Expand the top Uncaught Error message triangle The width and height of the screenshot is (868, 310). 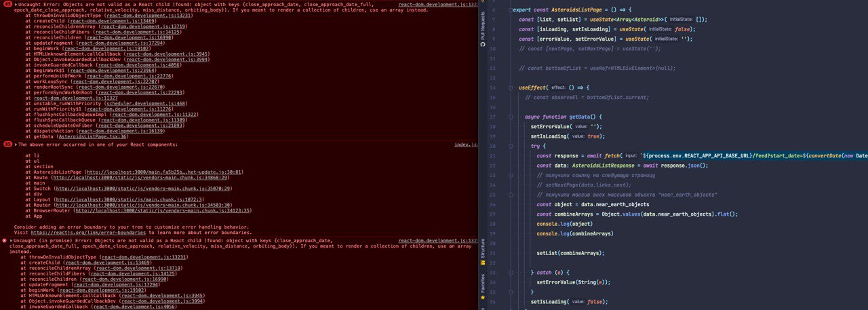[x=16, y=5]
